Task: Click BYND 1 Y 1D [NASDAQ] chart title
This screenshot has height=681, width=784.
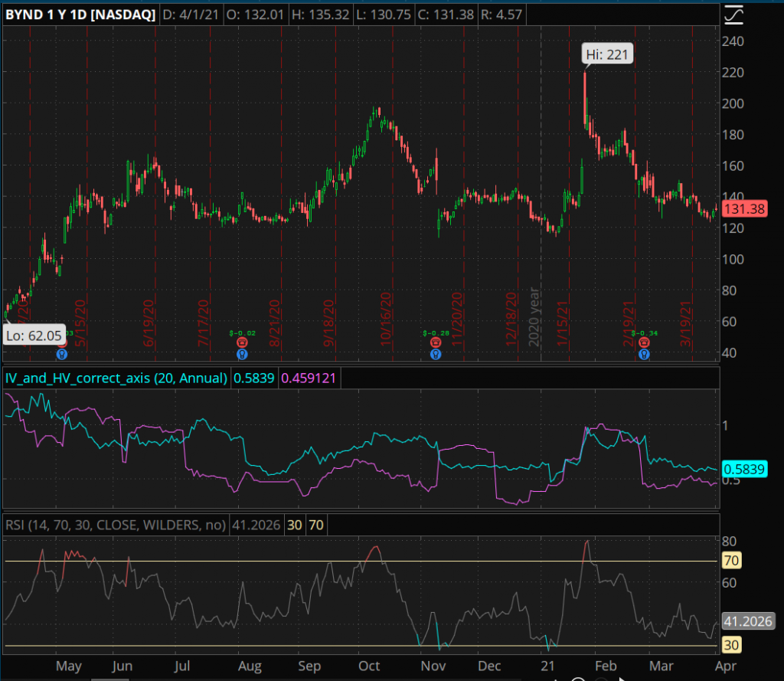Action: tap(80, 15)
